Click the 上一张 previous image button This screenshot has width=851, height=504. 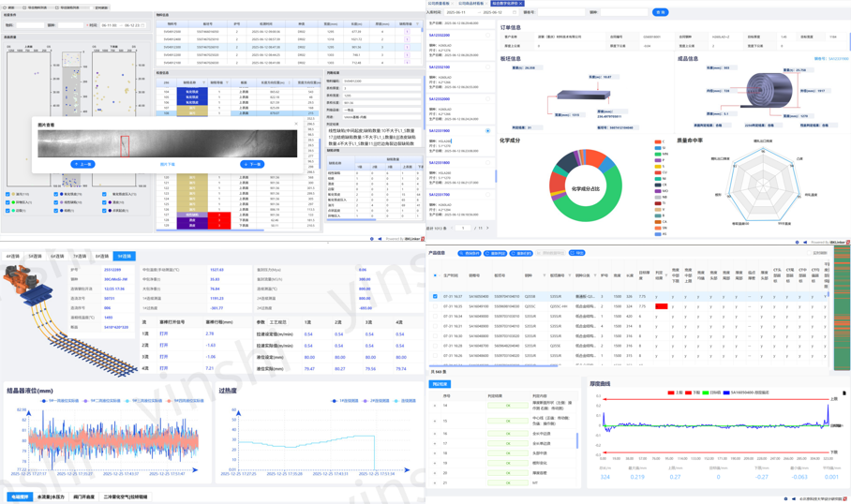click(82, 164)
